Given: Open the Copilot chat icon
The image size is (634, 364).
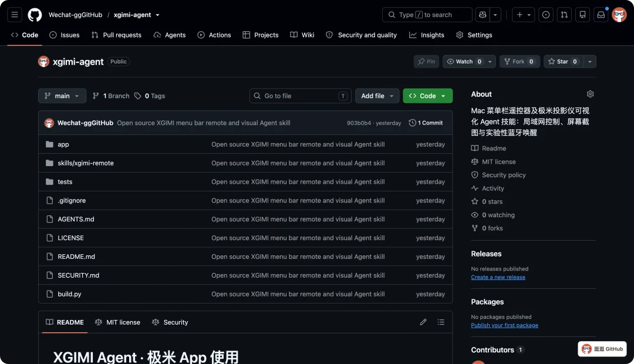Looking at the screenshot, I should pyautogui.click(x=483, y=15).
